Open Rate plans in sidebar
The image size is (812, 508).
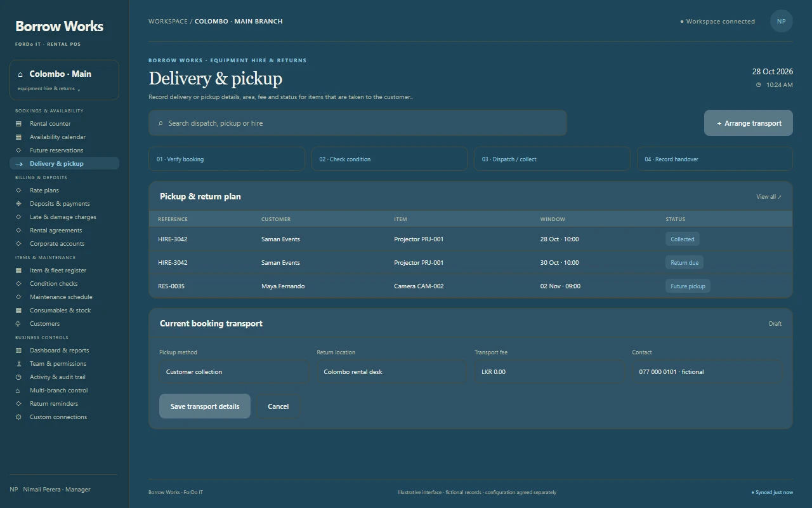pyautogui.click(x=64, y=190)
